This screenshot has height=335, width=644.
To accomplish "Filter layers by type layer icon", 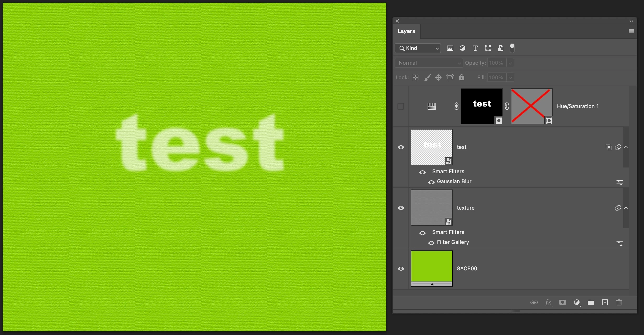I will [475, 48].
